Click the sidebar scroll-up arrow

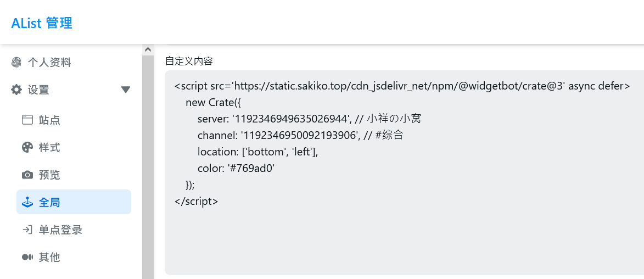(148, 49)
